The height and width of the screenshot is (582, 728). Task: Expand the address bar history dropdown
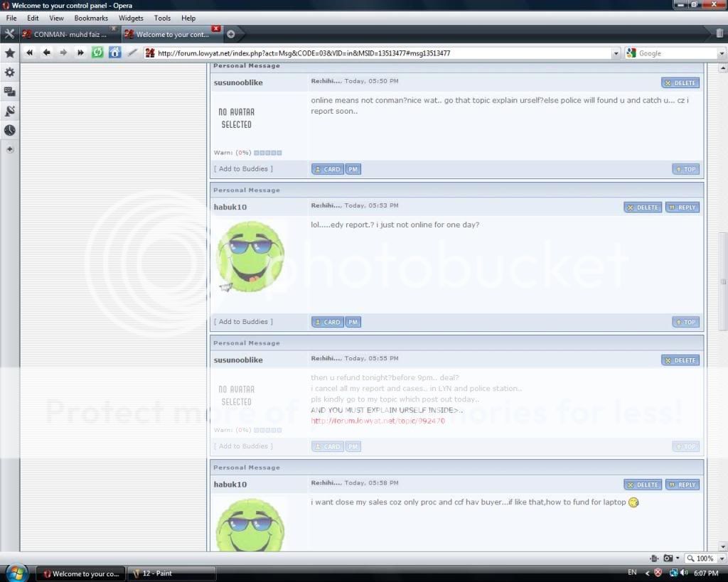616,53
